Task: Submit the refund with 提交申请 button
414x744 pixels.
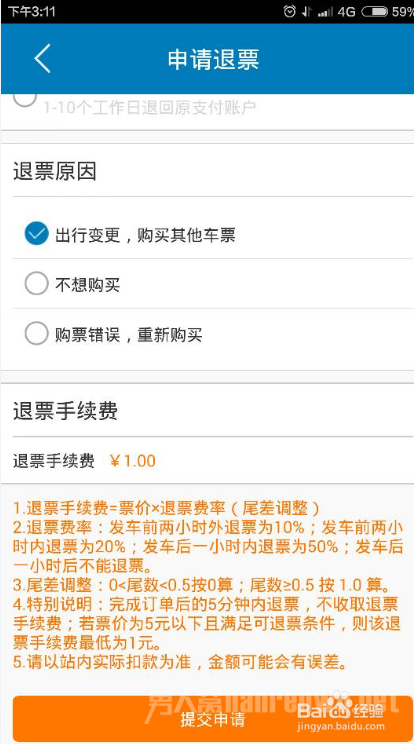Action: 212,718
